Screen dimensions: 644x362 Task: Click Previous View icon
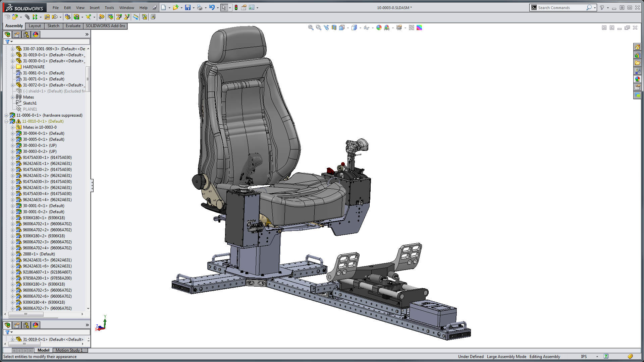(x=326, y=27)
